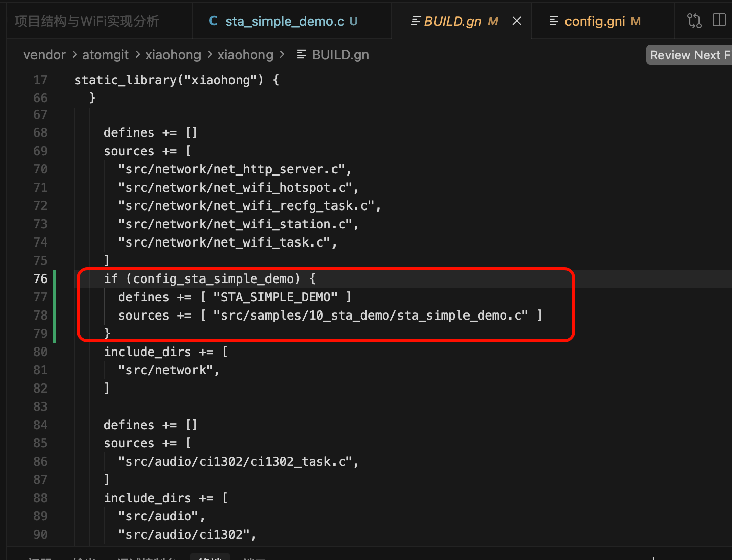Click the sta_simple_demo.c sources line 78
This screenshot has width=732, height=560.
click(330, 315)
